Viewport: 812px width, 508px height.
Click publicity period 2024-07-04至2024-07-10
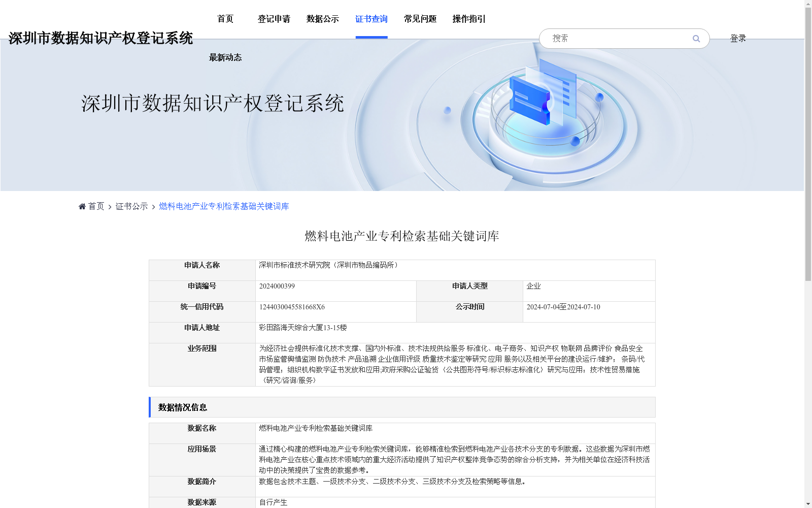click(x=563, y=307)
